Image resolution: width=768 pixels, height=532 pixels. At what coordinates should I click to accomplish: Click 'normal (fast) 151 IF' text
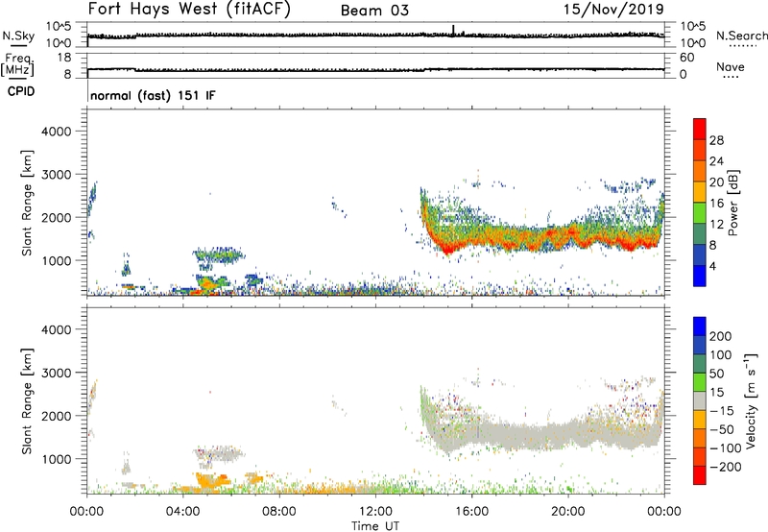click(153, 95)
